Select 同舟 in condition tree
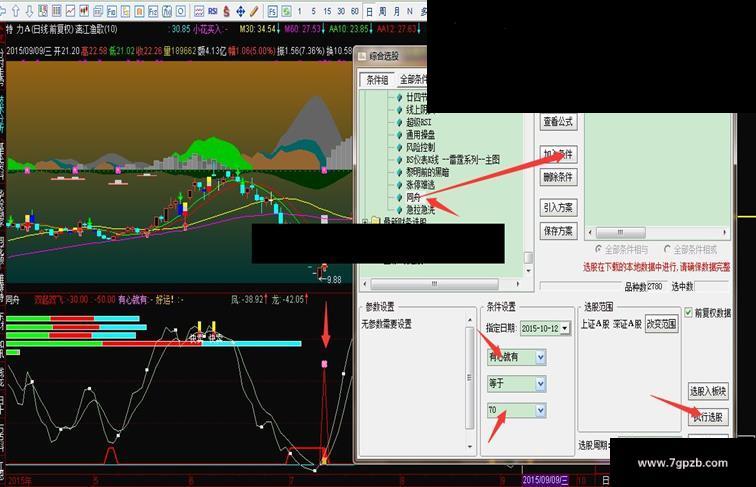The height and width of the screenshot is (487, 756). point(413,197)
